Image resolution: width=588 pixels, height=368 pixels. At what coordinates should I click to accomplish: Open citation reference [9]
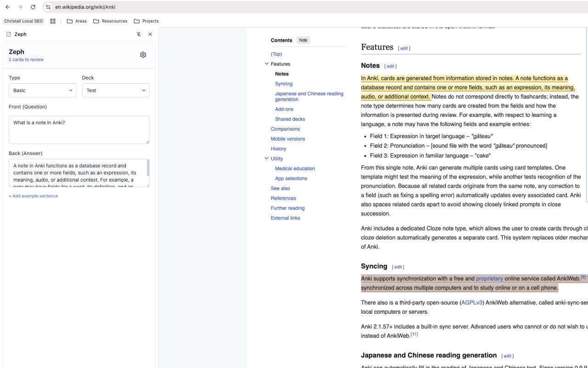click(x=583, y=277)
